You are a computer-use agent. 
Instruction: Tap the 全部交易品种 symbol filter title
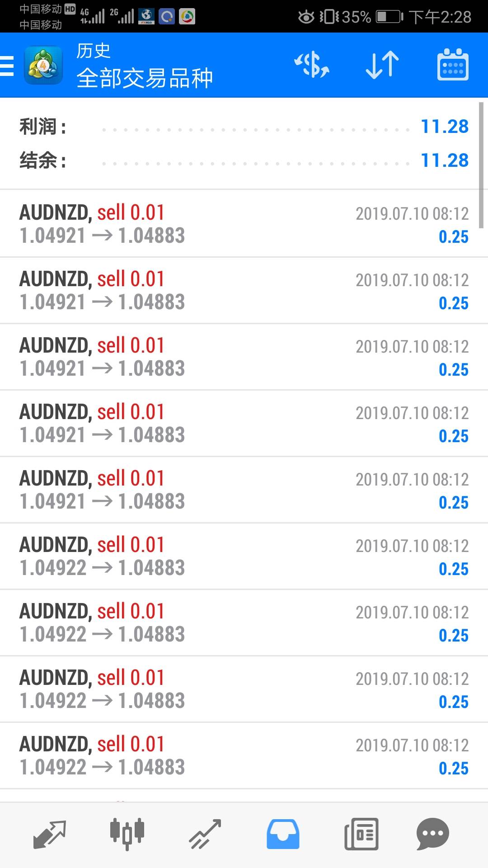pos(145,78)
